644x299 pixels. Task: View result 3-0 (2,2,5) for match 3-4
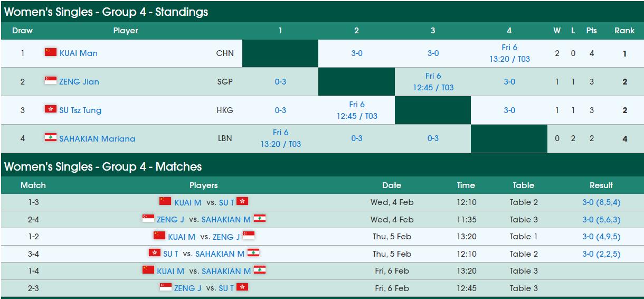coord(601,254)
